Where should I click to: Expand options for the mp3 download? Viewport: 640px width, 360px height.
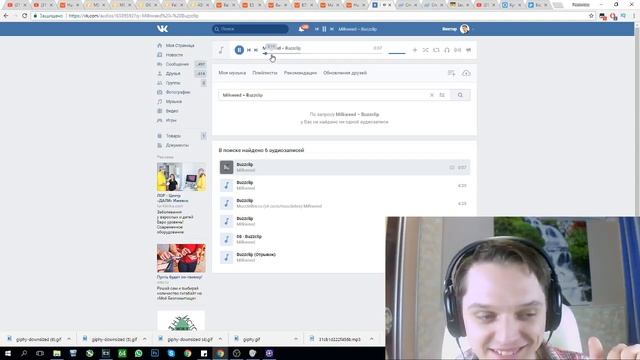pyautogui.click(x=371, y=339)
